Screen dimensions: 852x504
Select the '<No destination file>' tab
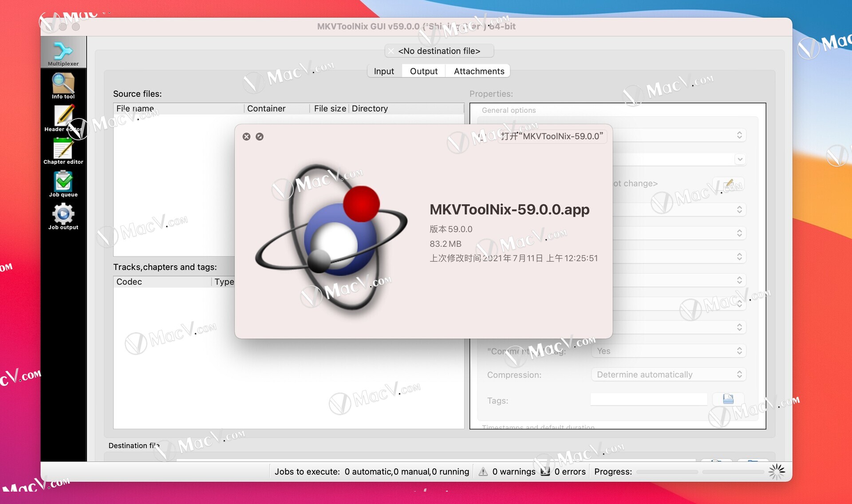click(439, 51)
